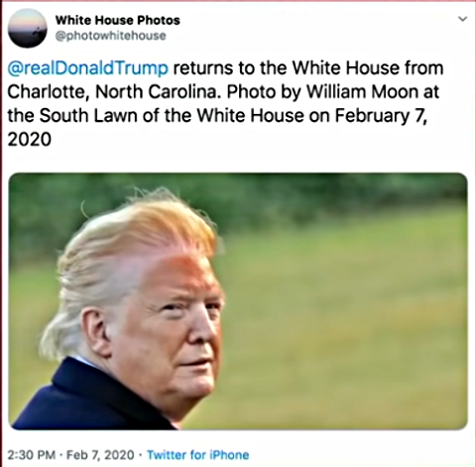Click the dark navy coat in the photo
The width and height of the screenshot is (476, 467).
tap(92, 397)
